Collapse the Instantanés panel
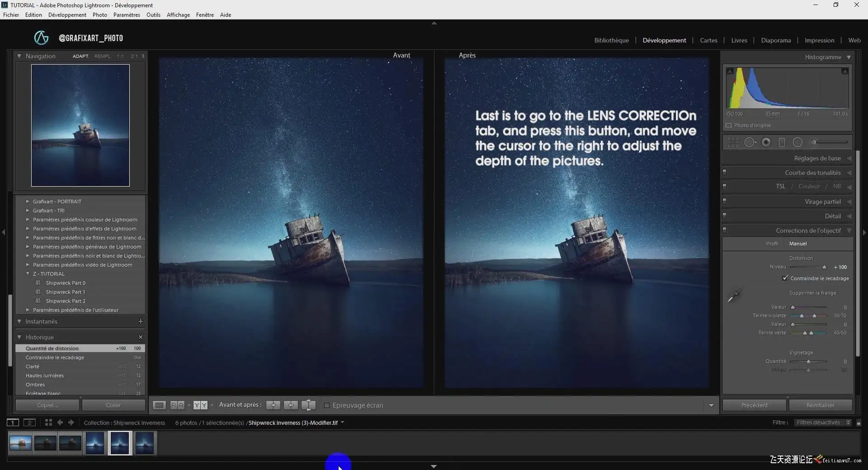This screenshot has width=868, height=470. point(19,321)
